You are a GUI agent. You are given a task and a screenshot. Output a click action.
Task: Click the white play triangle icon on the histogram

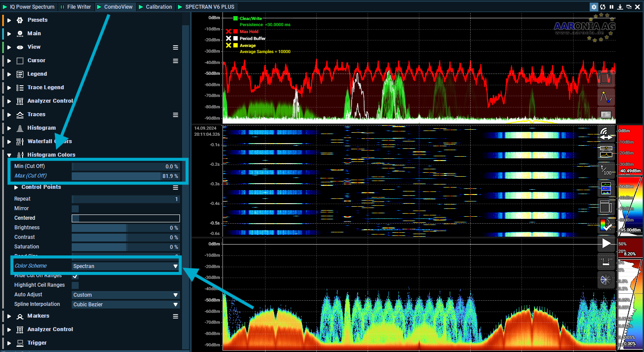[x=606, y=243]
